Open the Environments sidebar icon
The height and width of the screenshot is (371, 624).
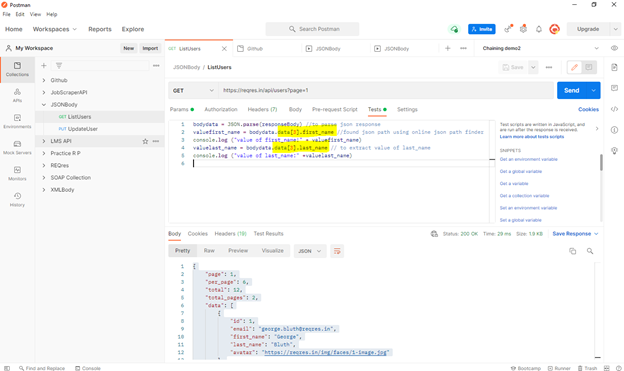tap(17, 121)
